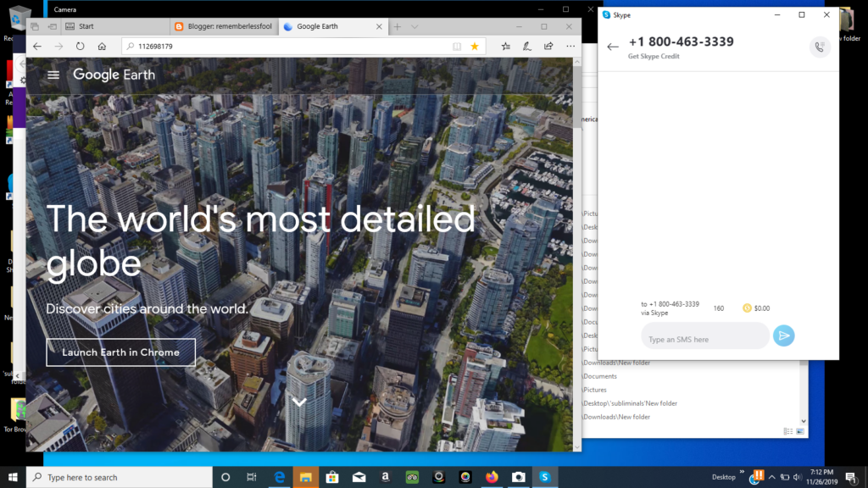Click Get Skype Credit link

pos(654,57)
